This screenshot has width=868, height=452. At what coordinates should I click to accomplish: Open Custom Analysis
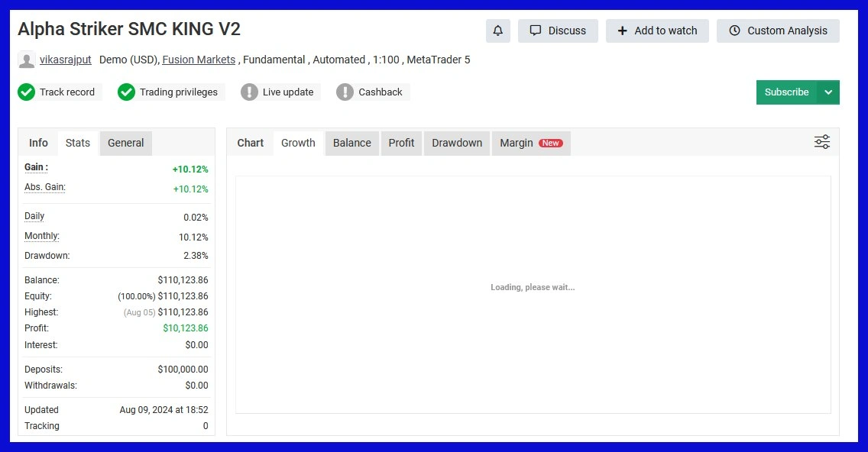tap(778, 31)
